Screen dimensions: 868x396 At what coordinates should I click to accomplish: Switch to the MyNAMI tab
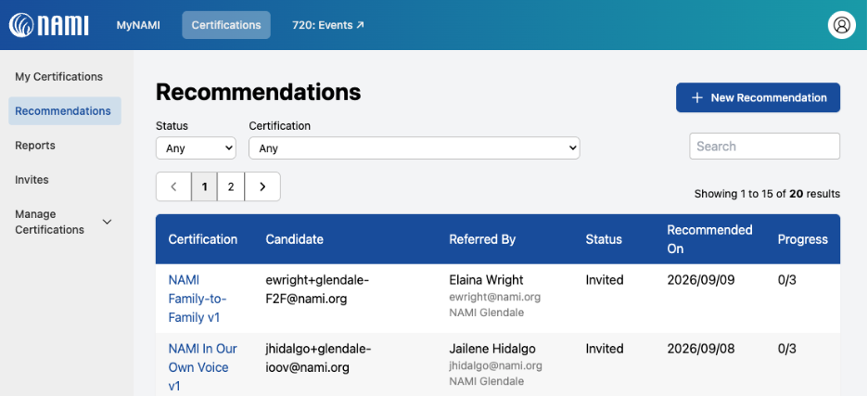point(138,25)
